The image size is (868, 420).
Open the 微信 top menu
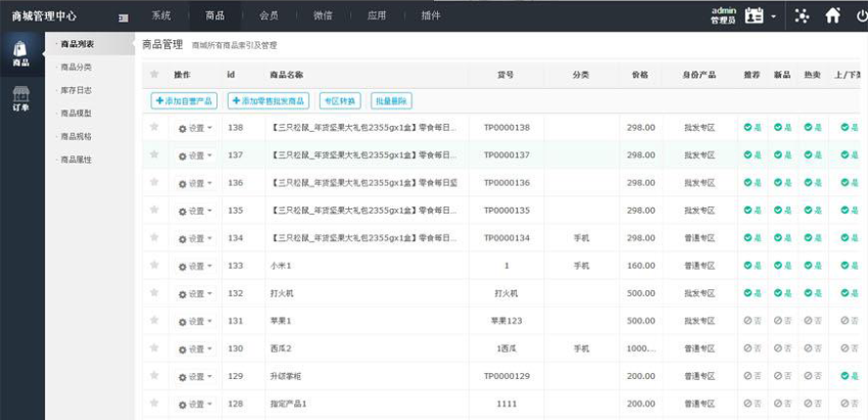click(x=323, y=16)
